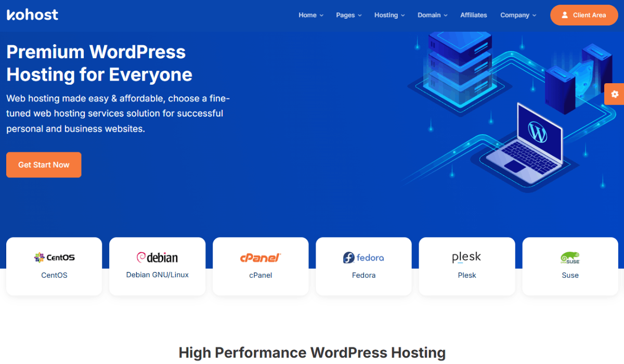Open the Domain nav item
The image size is (624, 364).
(x=429, y=15)
